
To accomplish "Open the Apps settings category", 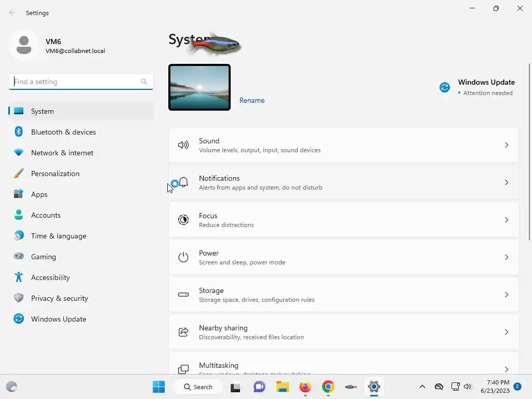I will coord(81,194).
